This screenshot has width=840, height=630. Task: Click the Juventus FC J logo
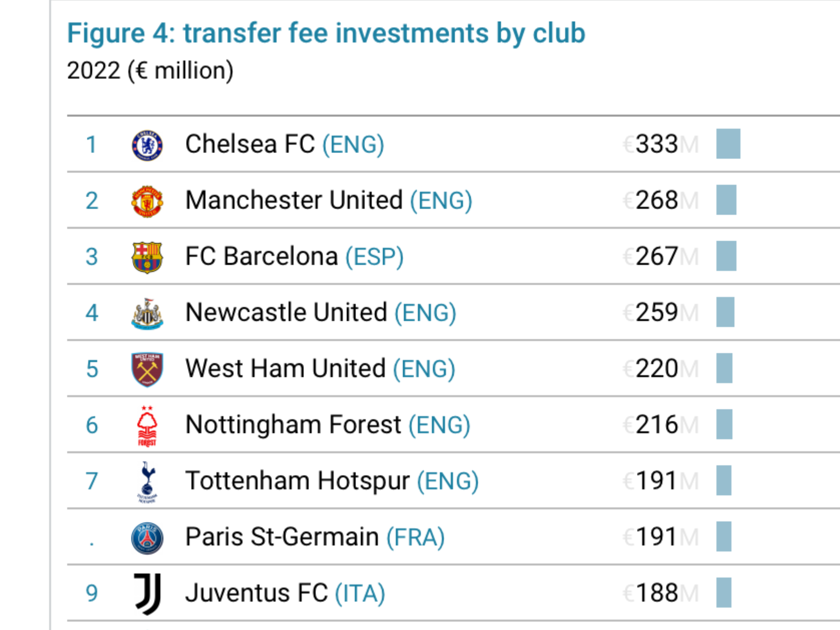click(148, 594)
